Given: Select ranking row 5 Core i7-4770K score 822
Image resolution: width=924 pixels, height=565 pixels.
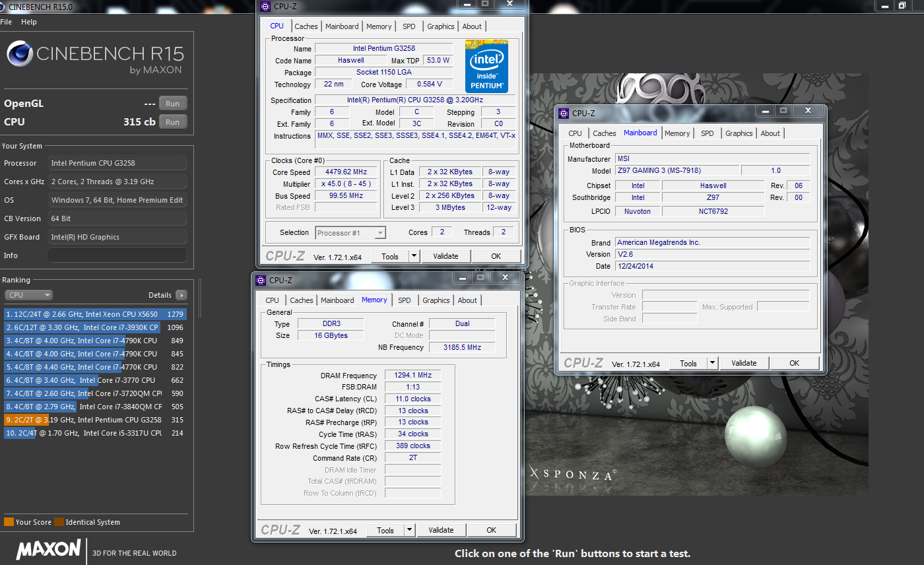Looking at the screenshot, I should click(x=96, y=367).
